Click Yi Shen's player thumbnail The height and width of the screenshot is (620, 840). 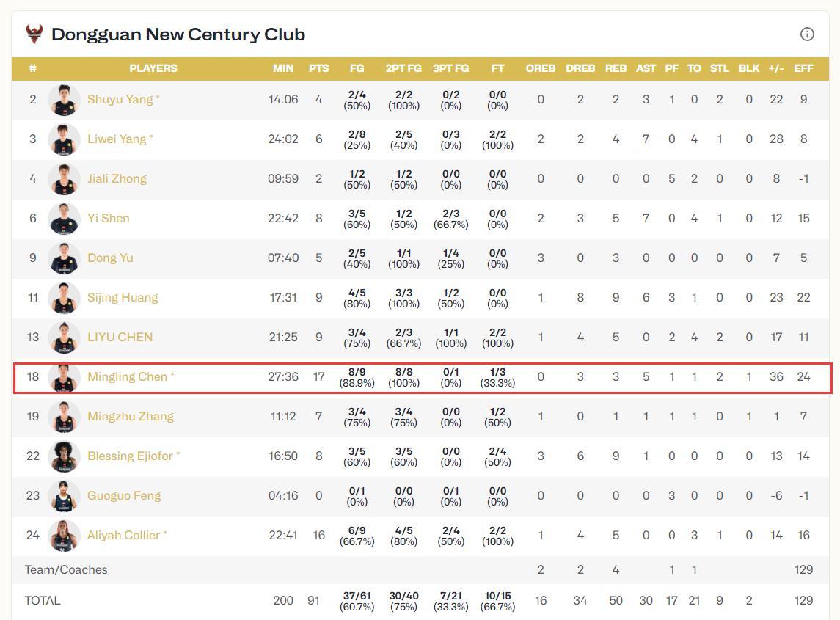64,219
